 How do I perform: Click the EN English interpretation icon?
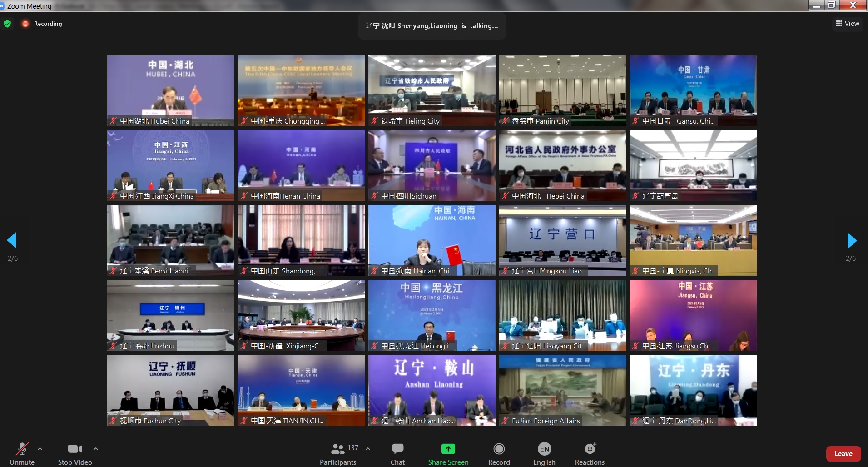[544, 449]
